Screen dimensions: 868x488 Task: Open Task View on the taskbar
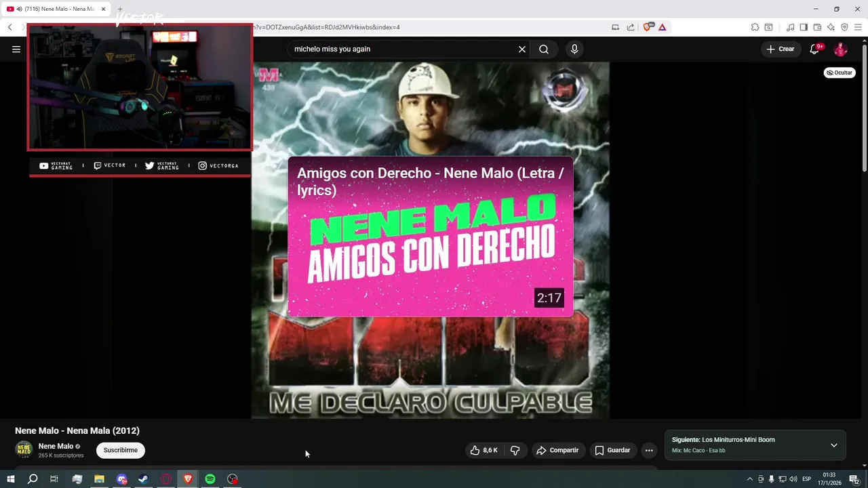tap(54, 479)
